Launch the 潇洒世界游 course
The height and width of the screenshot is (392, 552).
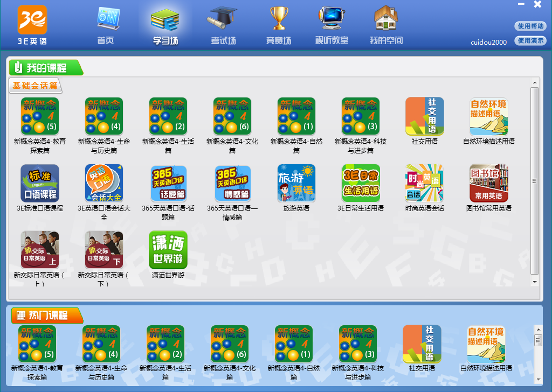pos(168,250)
